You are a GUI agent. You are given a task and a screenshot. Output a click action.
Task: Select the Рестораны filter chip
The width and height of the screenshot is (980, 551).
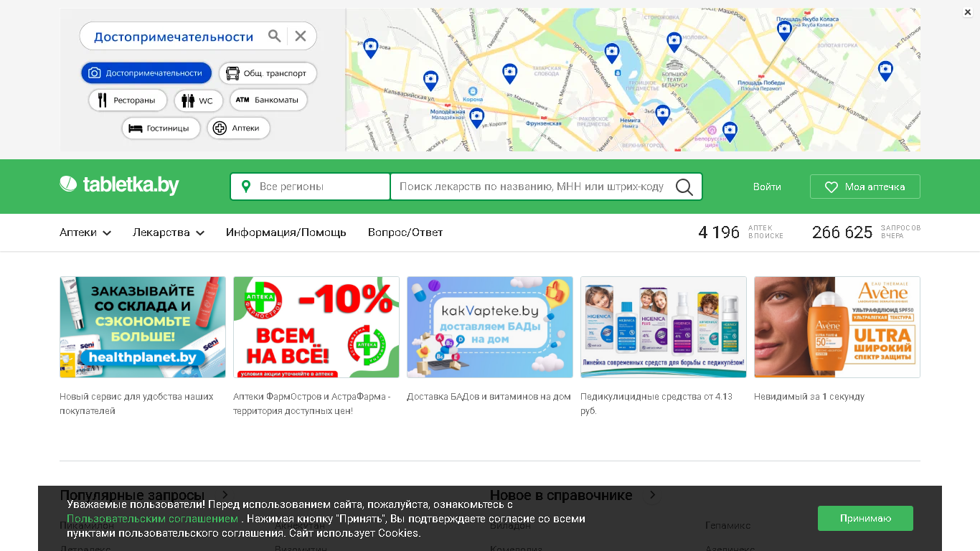pyautogui.click(x=128, y=100)
